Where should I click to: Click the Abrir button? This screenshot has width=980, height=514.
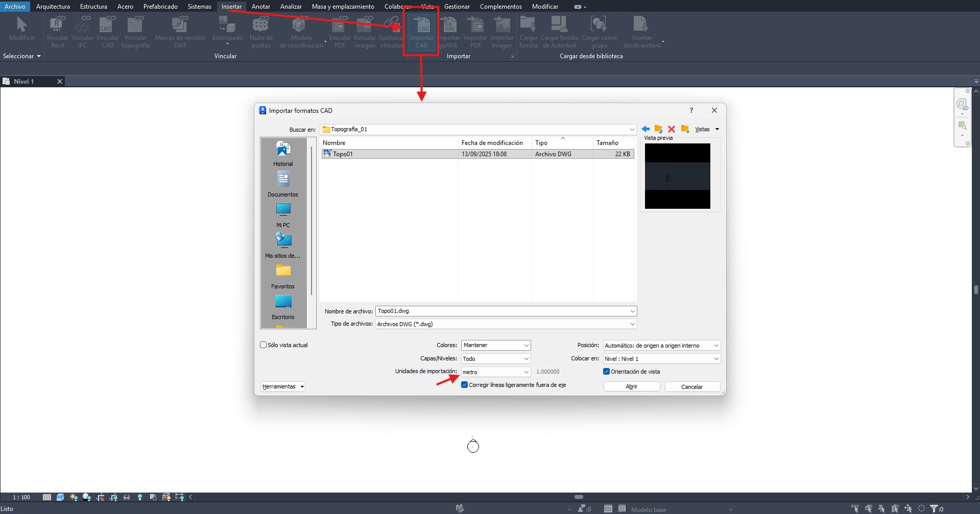[x=631, y=387]
